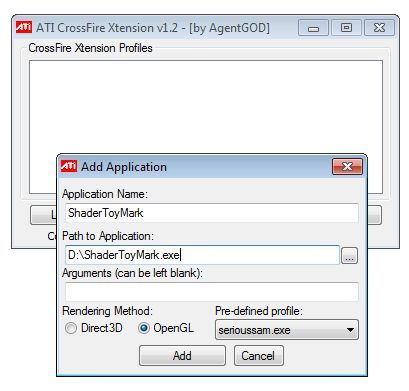Focus the Application Name field
Viewport: 409px width, 391px height.
[212, 213]
